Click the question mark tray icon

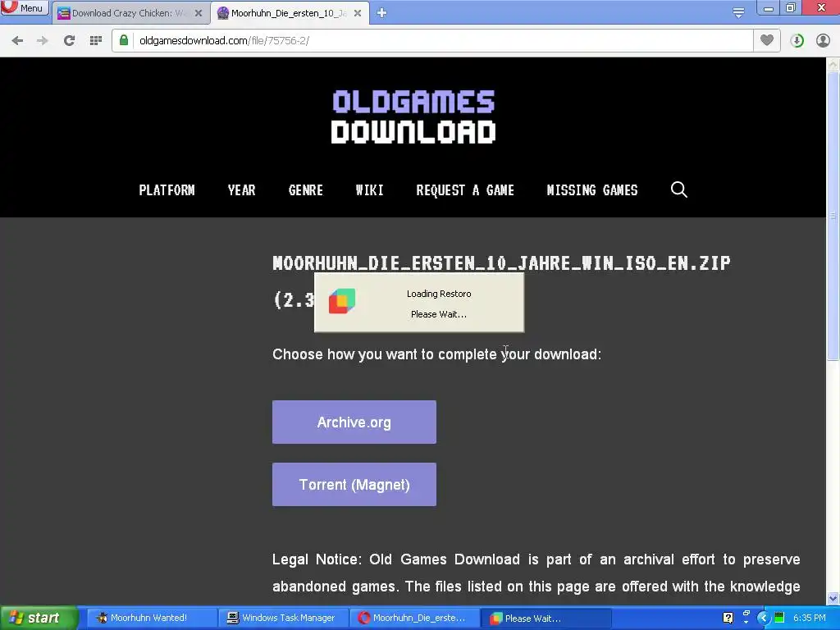point(728,618)
